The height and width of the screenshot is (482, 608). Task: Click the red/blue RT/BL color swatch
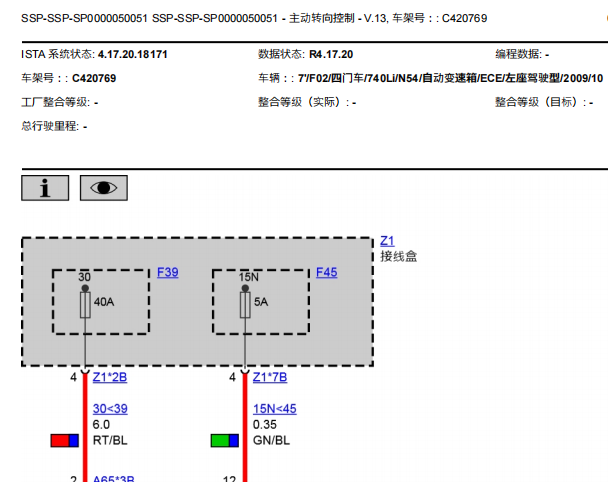(x=65, y=441)
